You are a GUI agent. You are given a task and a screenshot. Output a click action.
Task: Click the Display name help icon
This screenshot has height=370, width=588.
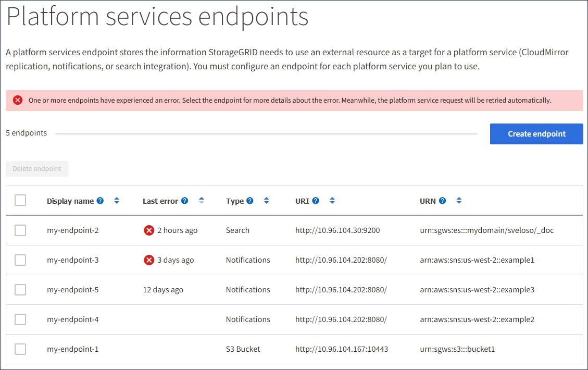point(100,201)
